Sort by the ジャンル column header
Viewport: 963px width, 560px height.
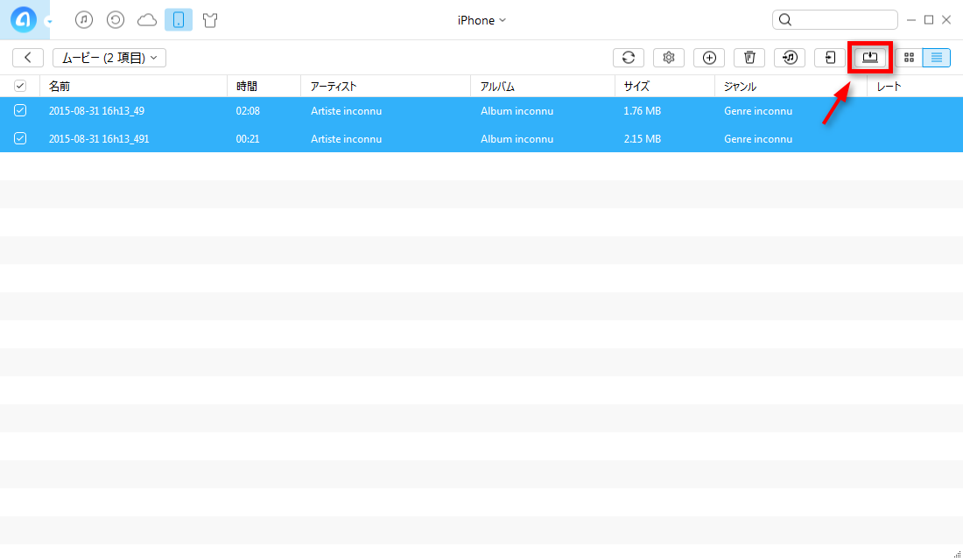(x=791, y=87)
